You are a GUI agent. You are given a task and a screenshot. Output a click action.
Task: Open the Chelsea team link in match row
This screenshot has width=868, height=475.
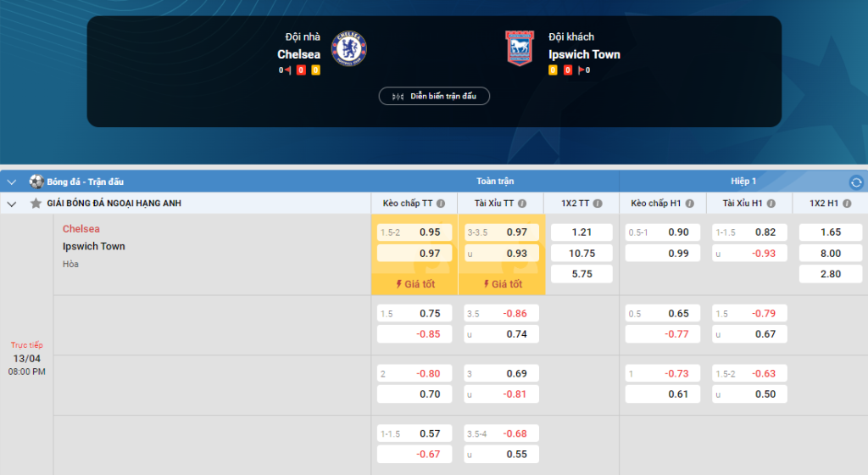point(81,229)
